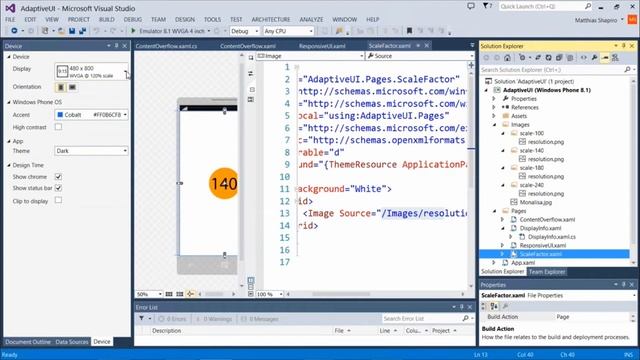The image size is (640, 360).
Task: Click the Save All toolbar icon
Action: [82, 31]
